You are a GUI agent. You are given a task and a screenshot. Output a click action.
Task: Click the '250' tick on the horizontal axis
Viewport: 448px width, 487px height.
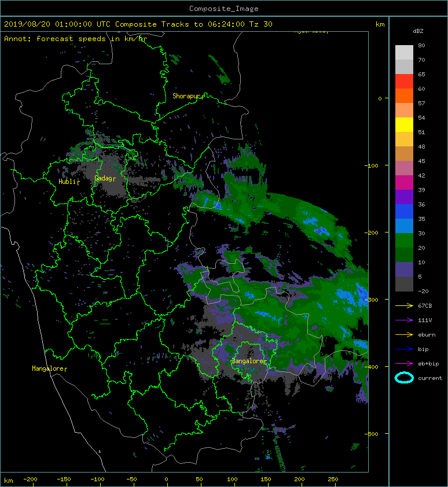333,479
